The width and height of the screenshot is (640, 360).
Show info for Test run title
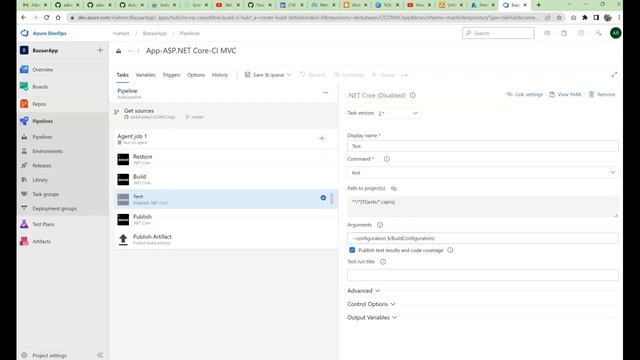click(382, 262)
